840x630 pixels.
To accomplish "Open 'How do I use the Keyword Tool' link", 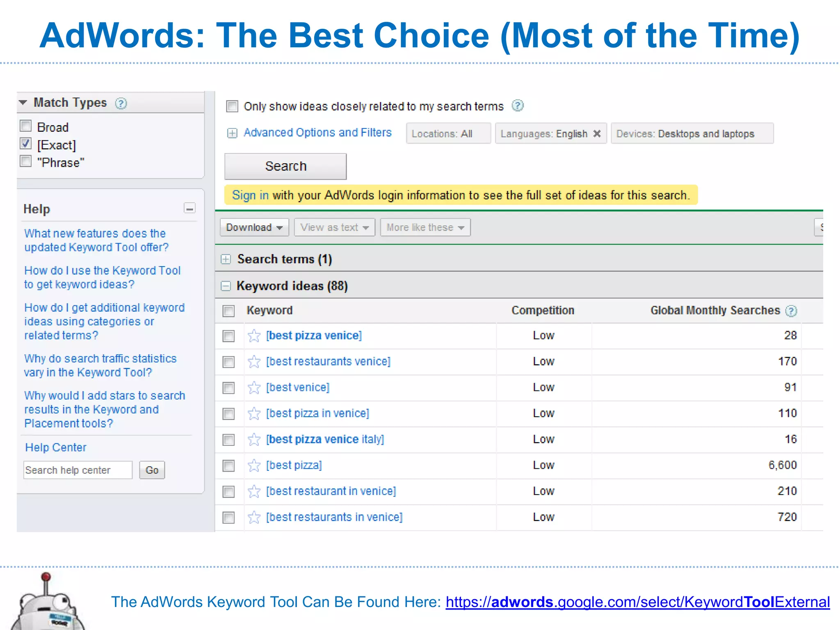I will (x=102, y=277).
